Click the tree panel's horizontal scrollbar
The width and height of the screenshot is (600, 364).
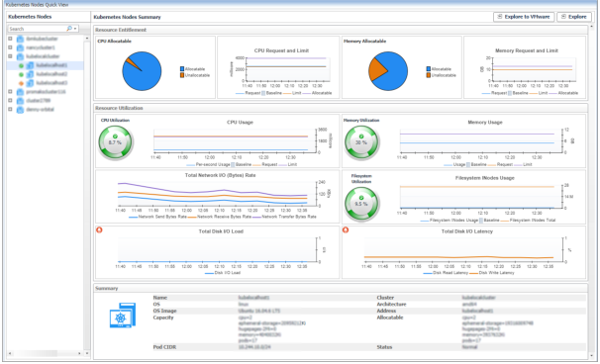coord(46,353)
